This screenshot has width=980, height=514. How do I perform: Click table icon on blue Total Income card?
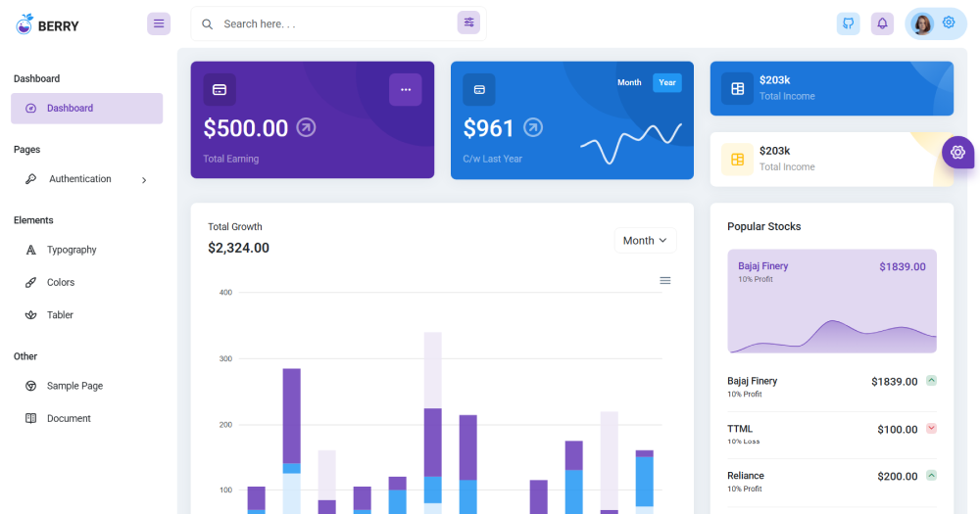pos(738,89)
